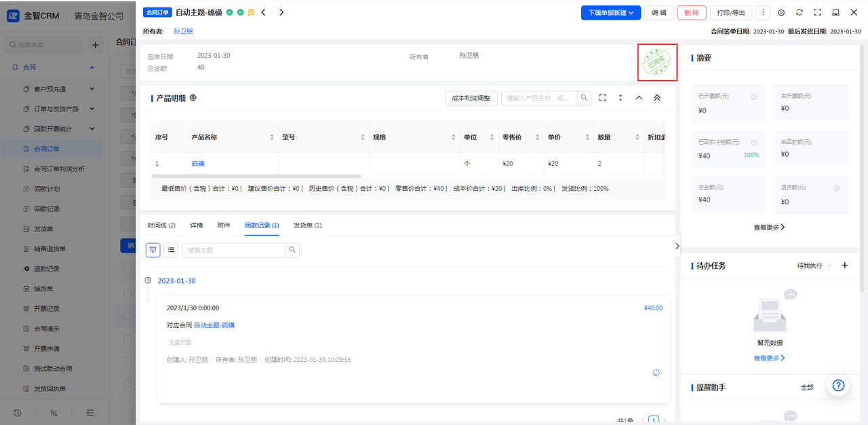Sort the table by 数量 column
The image size is (868, 425).
(x=637, y=137)
